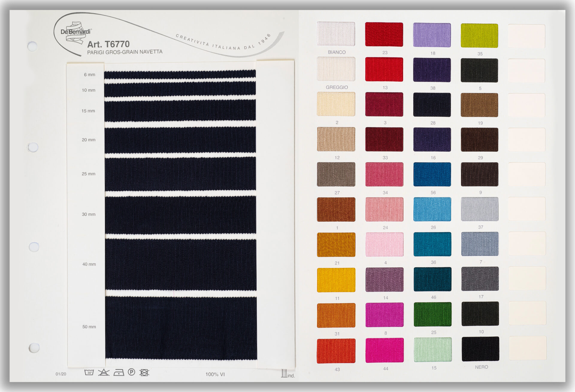575x392 pixels.
Task: Select the yellow swatch numbered 11
Action: click(336, 280)
